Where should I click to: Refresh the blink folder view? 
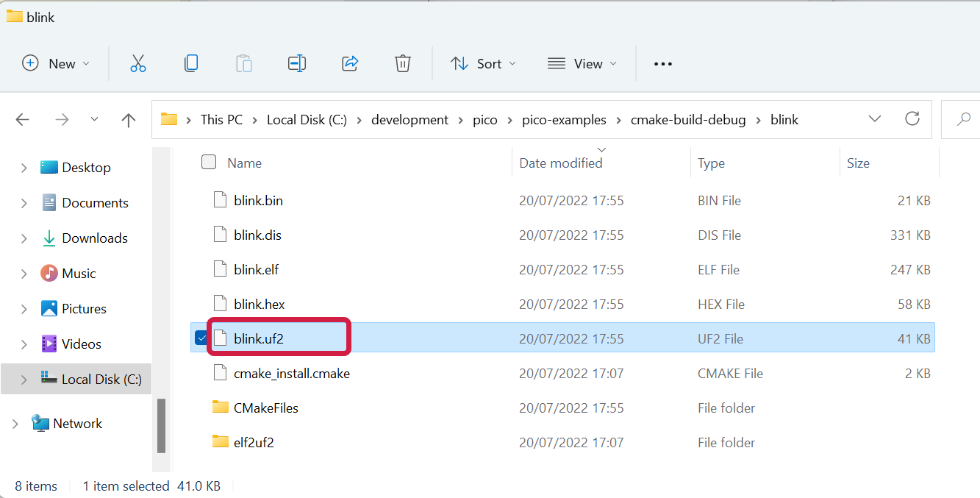coord(912,118)
